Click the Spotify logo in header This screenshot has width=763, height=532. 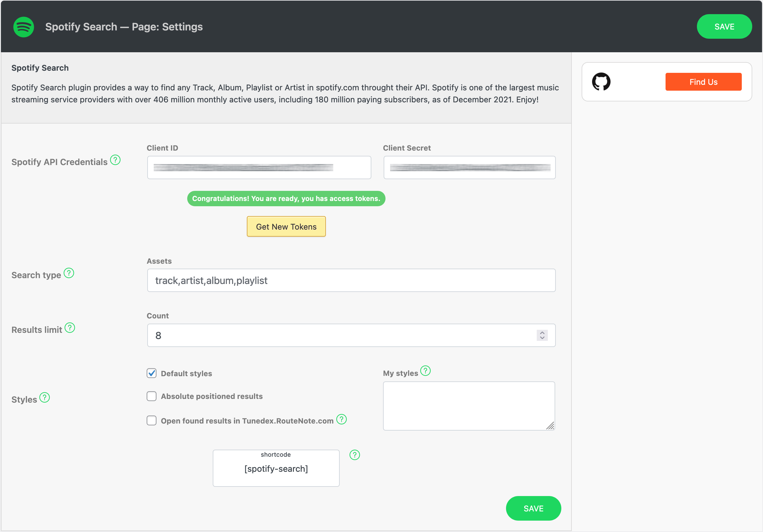click(24, 27)
